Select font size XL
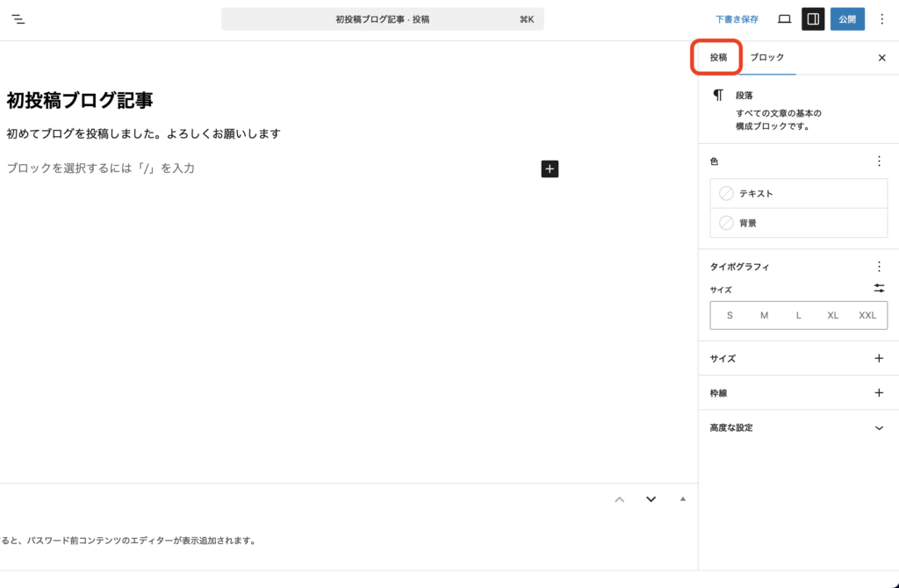The image size is (899, 588). 832,315
